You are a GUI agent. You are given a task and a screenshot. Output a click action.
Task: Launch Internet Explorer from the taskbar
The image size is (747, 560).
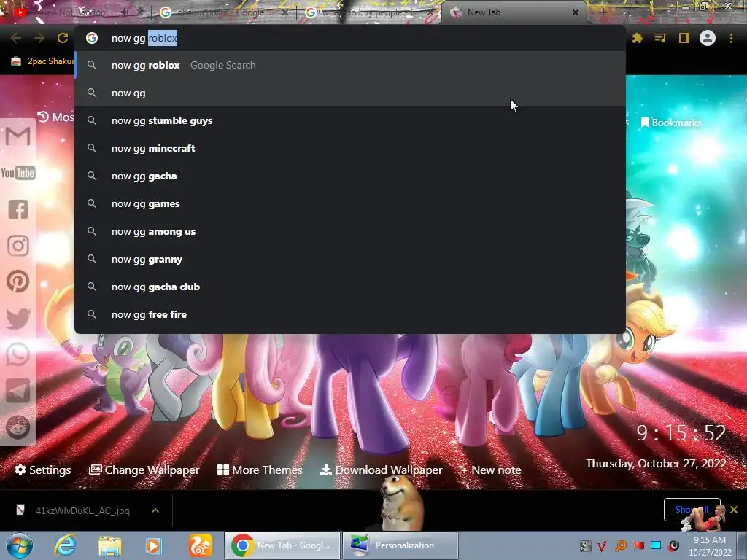click(65, 545)
